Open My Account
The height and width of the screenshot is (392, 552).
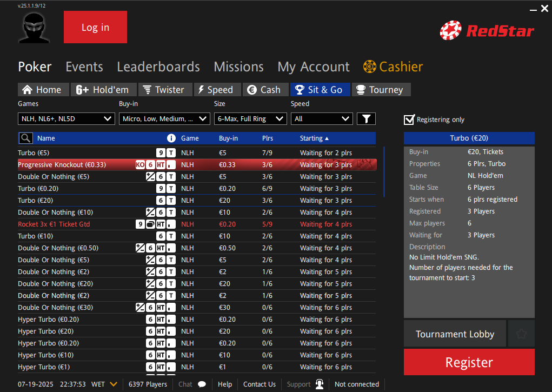[x=314, y=67]
